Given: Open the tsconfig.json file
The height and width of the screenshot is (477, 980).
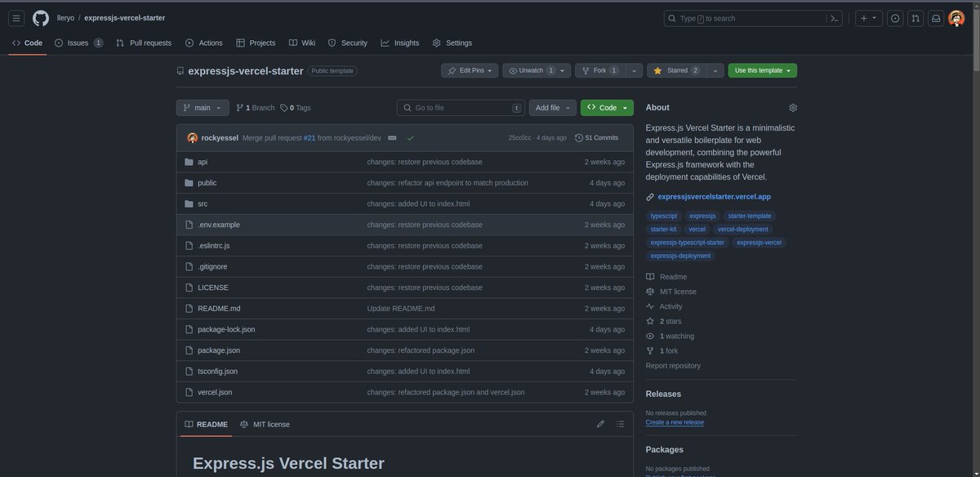Looking at the screenshot, I should (x=217, y=371).
